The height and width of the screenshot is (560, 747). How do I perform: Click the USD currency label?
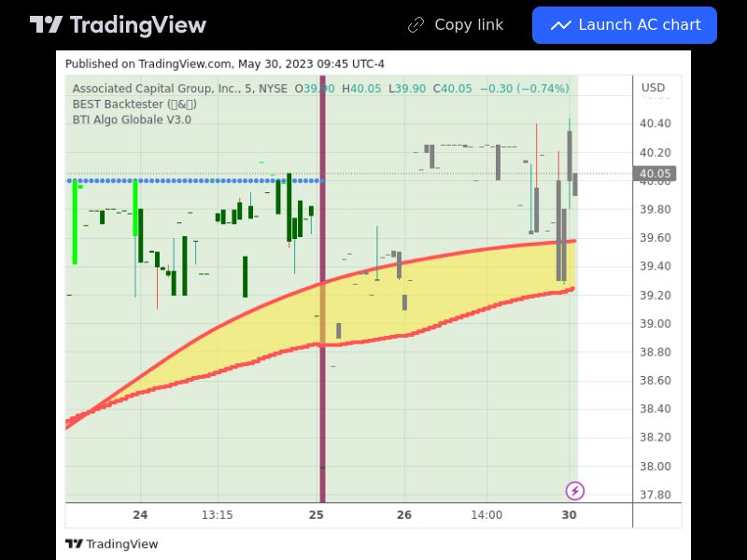pos(653,88)
